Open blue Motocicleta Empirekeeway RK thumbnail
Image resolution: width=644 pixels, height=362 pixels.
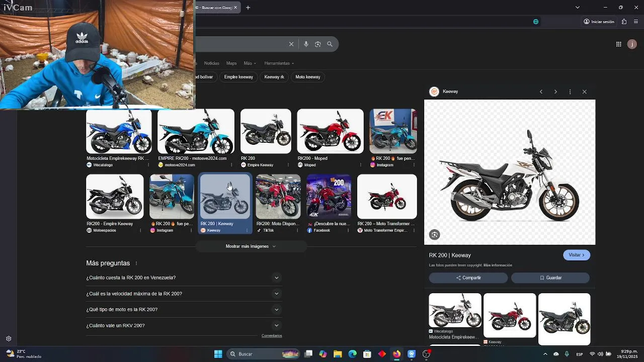pos(119,131)
